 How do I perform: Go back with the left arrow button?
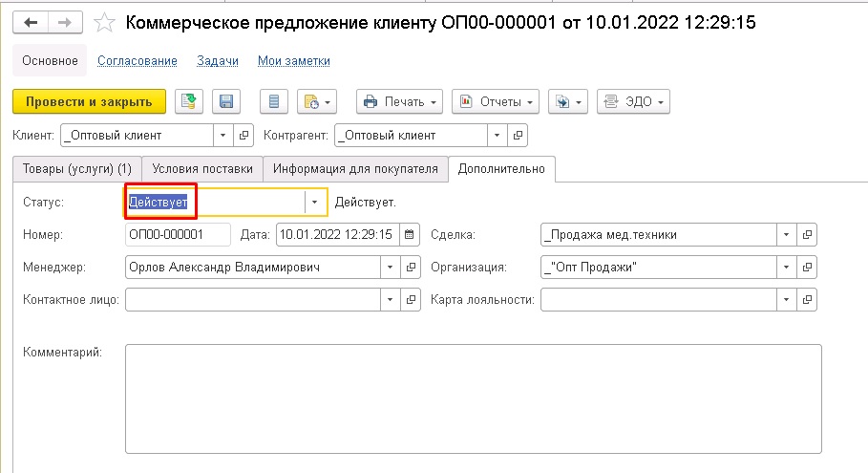click(31, 23)
